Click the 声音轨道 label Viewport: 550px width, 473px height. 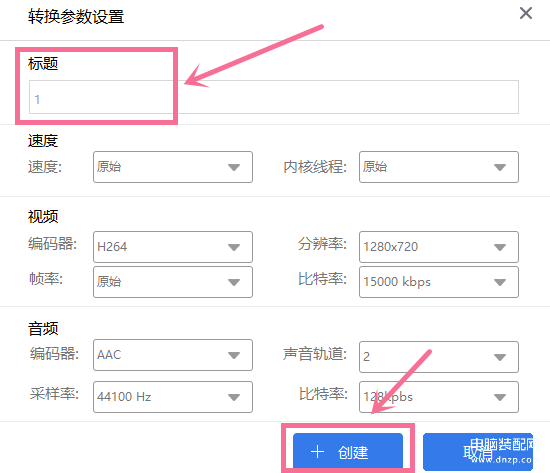click(x=315, y=354)
